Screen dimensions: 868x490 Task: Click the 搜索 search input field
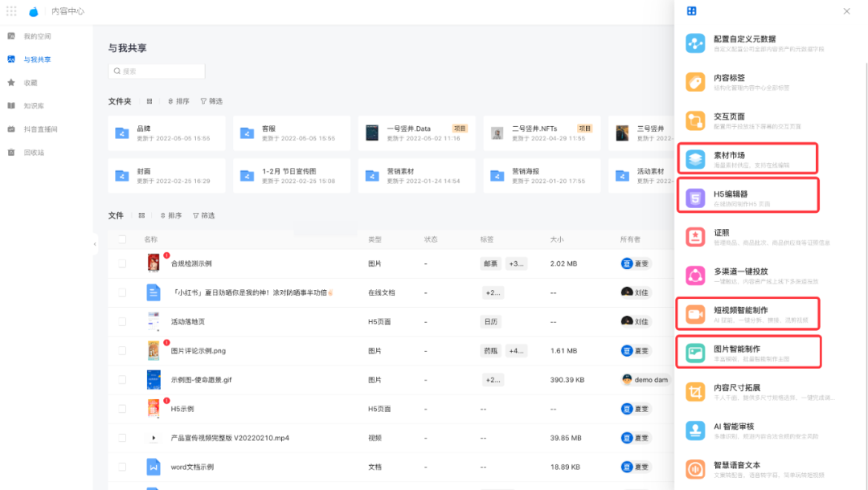point(157,71)
